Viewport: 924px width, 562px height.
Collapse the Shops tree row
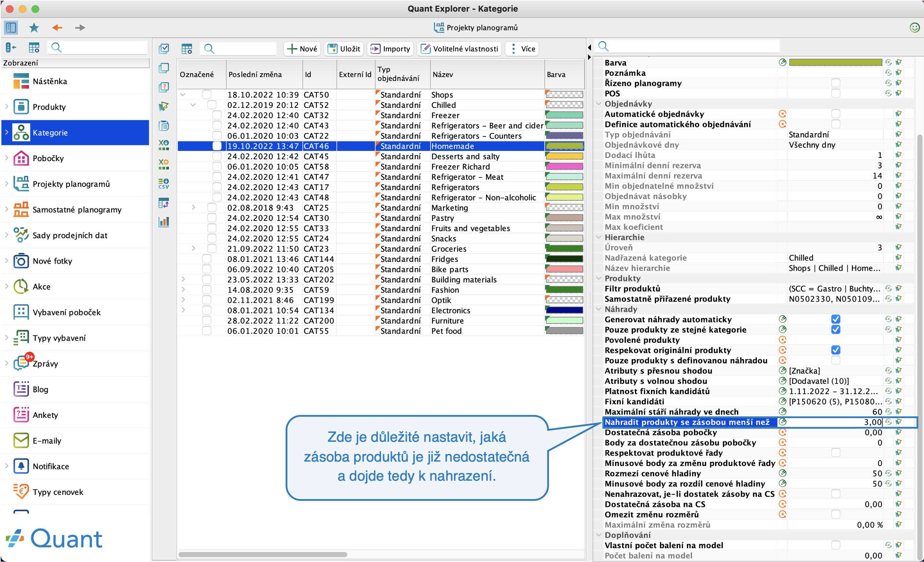click(183, 94)
